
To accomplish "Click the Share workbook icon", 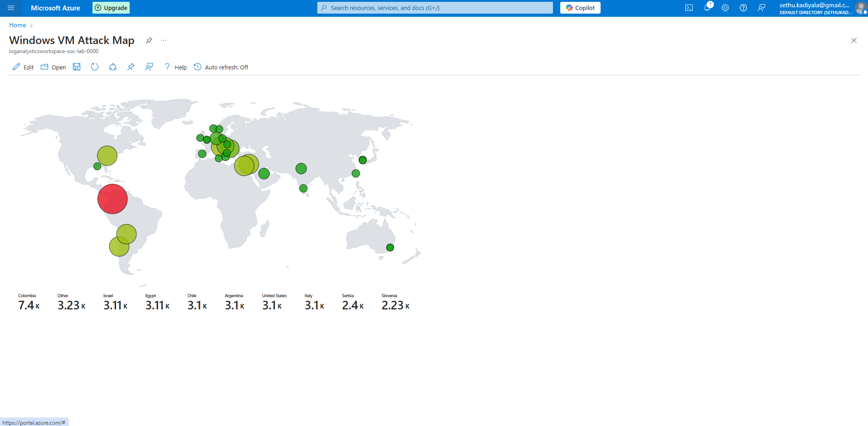I will (x=113, y=67).
